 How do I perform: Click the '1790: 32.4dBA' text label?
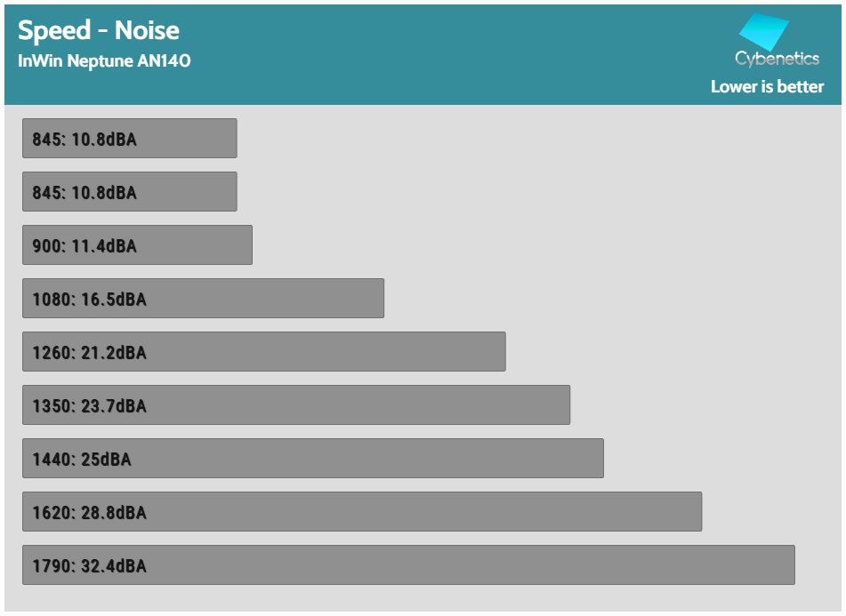pos(89,566)
